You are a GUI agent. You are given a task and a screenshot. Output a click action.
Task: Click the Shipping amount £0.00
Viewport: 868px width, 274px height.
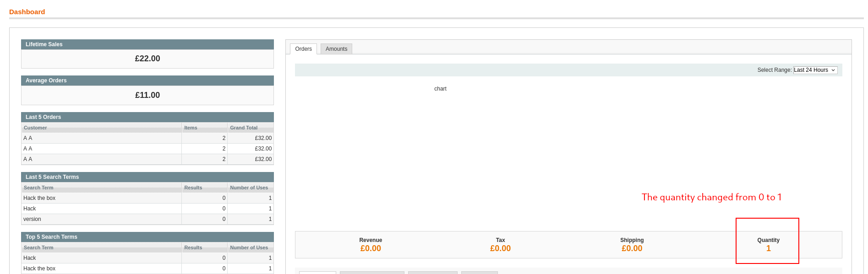[632, 248]
